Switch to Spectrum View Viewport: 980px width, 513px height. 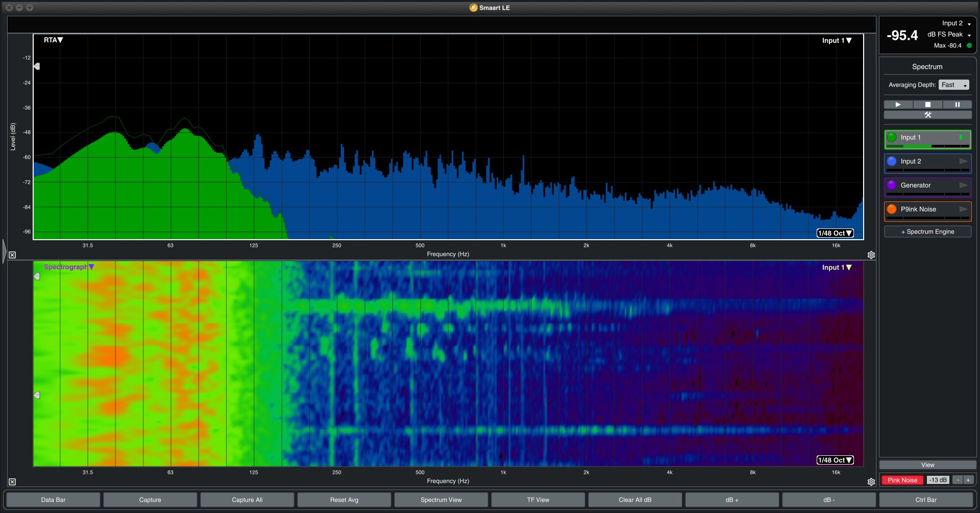[x=441, y=500]
